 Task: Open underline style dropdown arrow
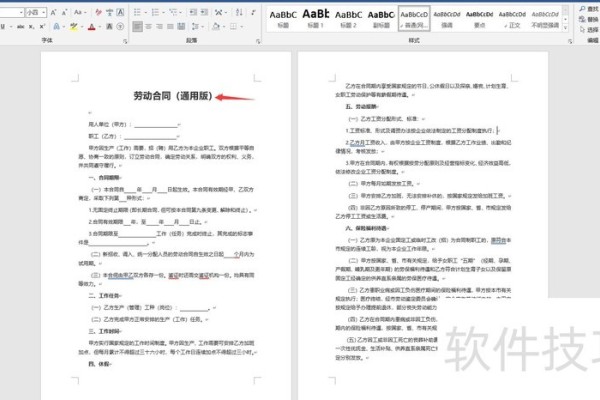tap(11, 27)
